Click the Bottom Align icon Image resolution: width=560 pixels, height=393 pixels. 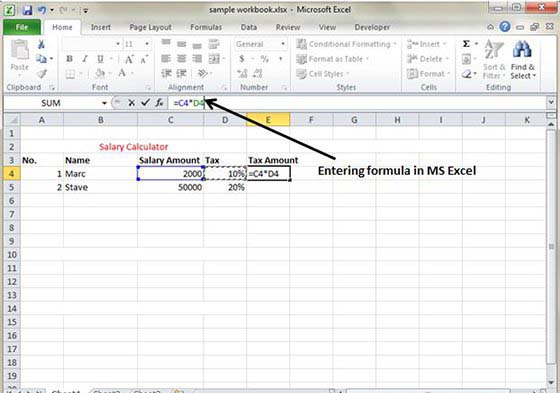point(197,45)
